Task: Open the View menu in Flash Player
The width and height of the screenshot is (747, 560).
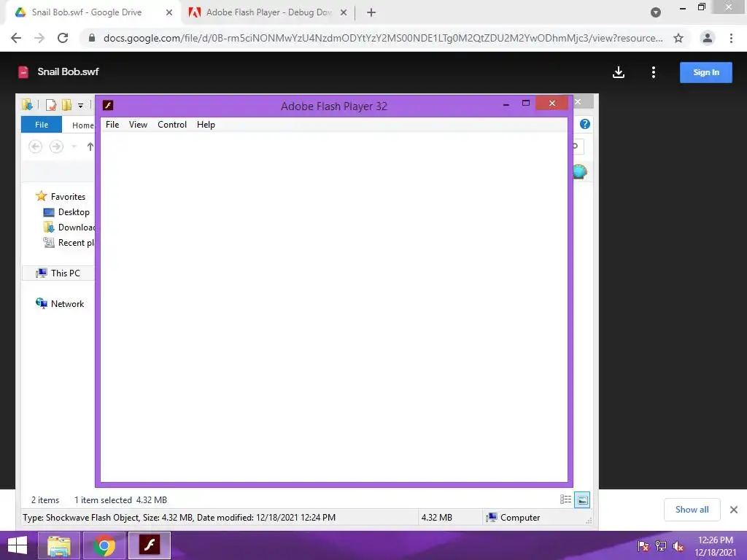Action: 138,125
